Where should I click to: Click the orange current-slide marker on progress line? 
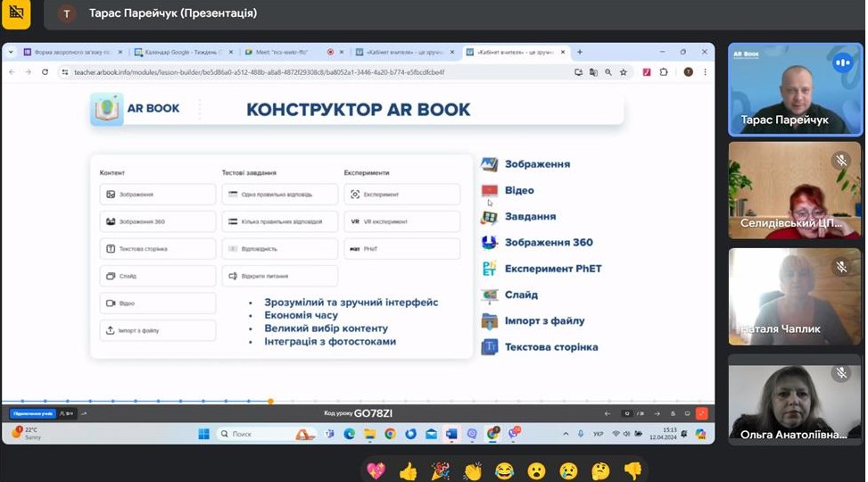tap(270, 401)
